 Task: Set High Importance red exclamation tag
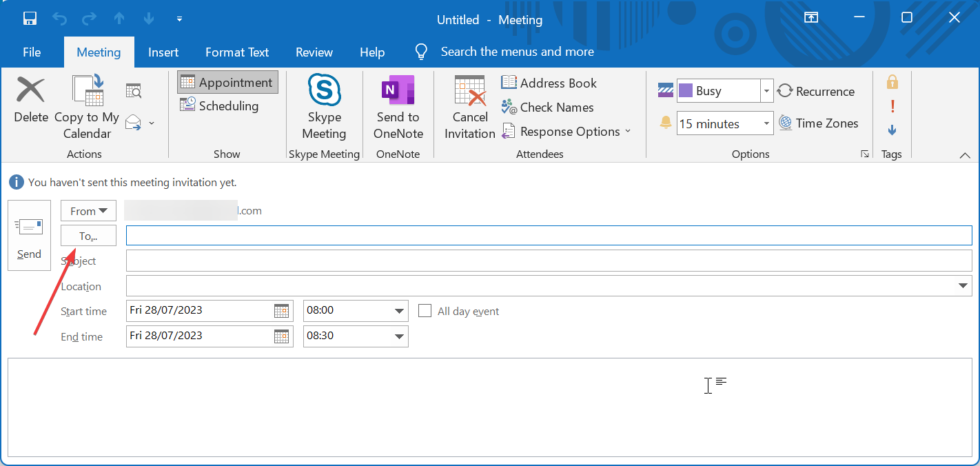tap(892, 106)
